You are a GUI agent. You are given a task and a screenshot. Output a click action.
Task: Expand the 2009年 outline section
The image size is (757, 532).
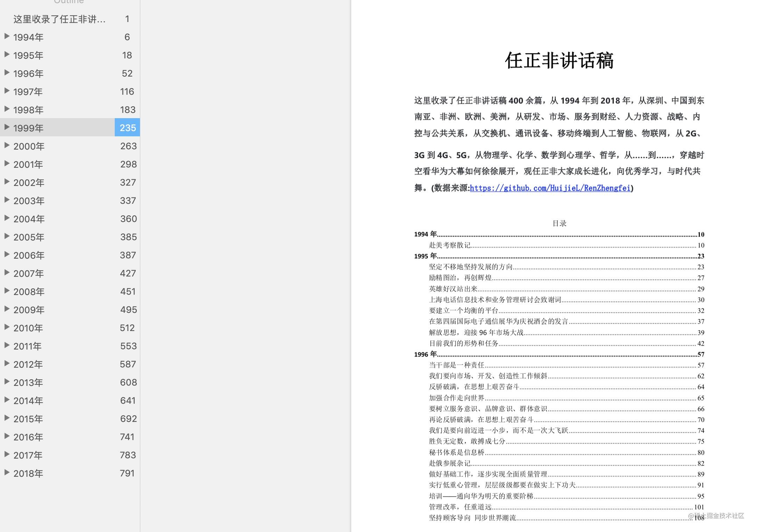point(7,309)
